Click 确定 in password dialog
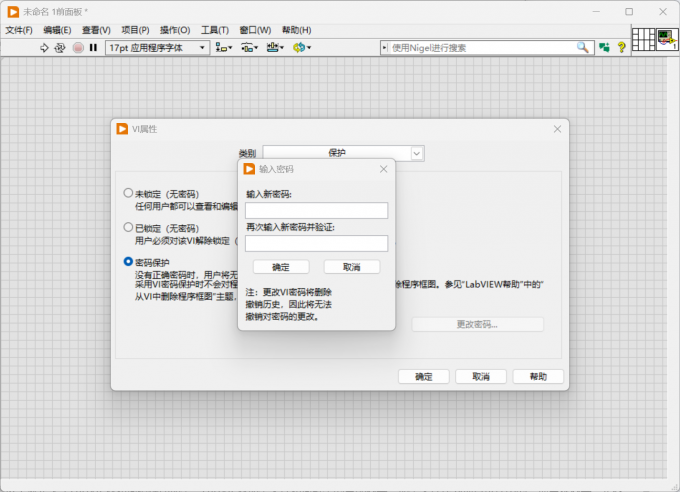This screenshot has width=680, height=492. pyautogui.click(x=281, y=267)
